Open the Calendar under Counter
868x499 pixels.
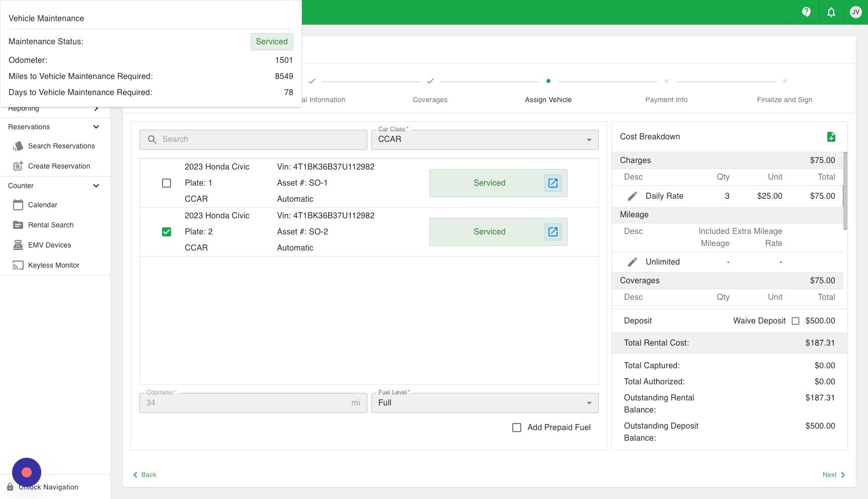[18, 205]
